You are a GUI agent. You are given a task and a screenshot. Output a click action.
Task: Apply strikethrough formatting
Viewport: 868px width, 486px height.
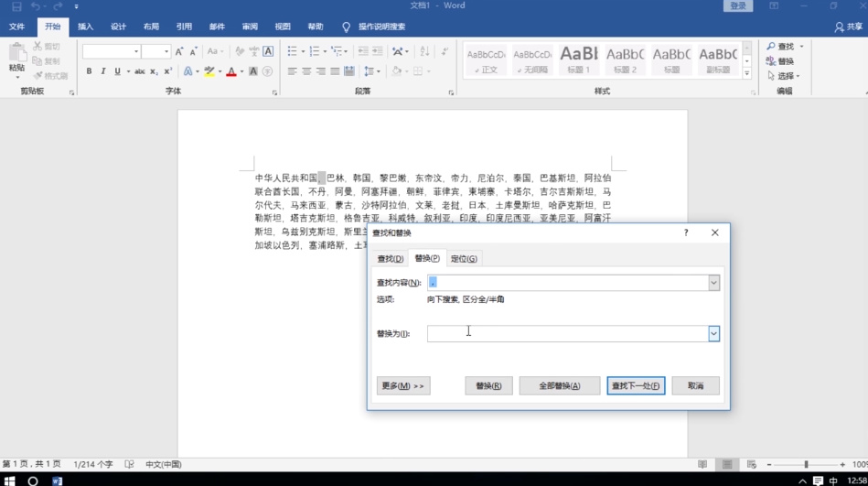(x=140, y=71)
